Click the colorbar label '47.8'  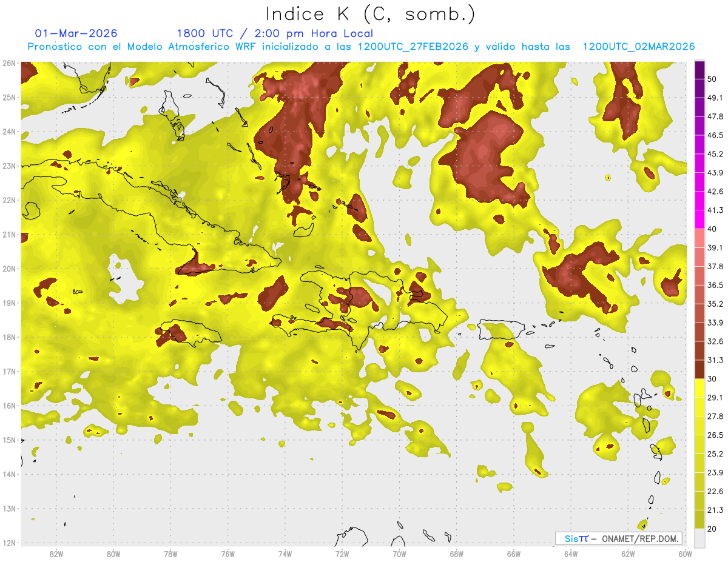click(x=715, y=116)
